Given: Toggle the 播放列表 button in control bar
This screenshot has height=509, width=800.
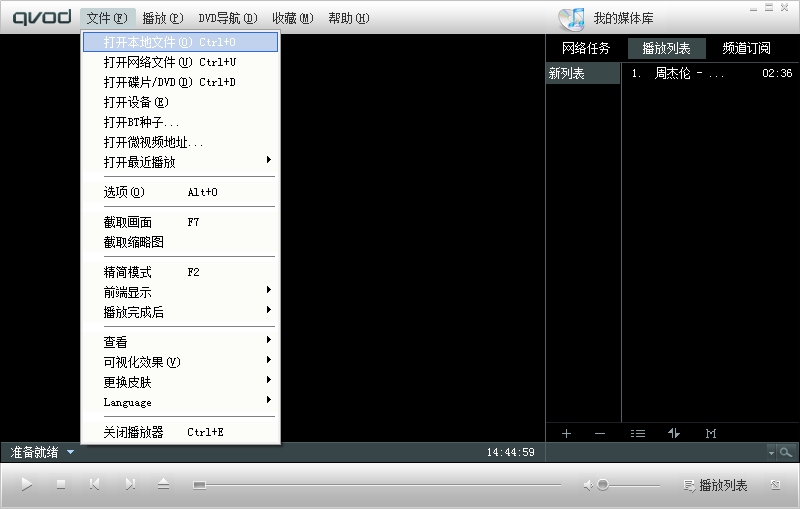Looking at the screenshot, I should (715, 485).
